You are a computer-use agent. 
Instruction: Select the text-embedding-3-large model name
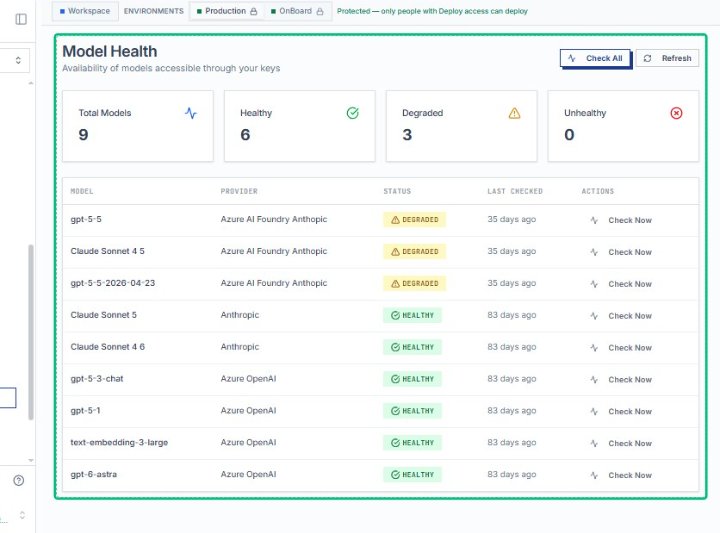pos(119,443)
